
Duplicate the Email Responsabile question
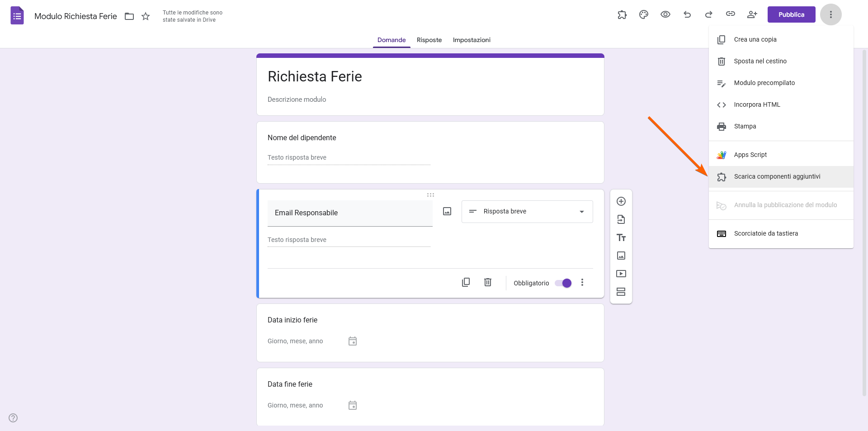[x=466, y=282]
